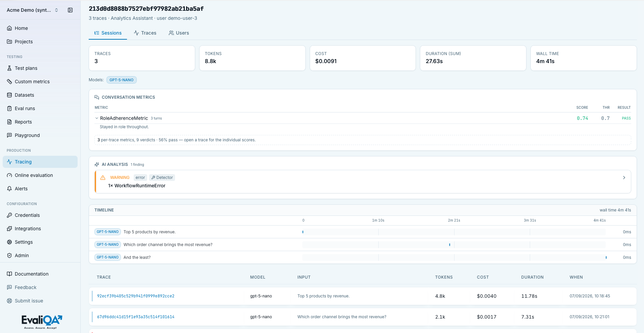Click the WHEN column header

(x=576, y=277)
